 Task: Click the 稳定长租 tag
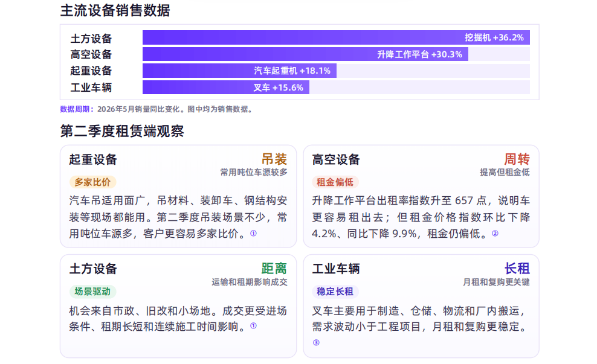click(335, 292)
